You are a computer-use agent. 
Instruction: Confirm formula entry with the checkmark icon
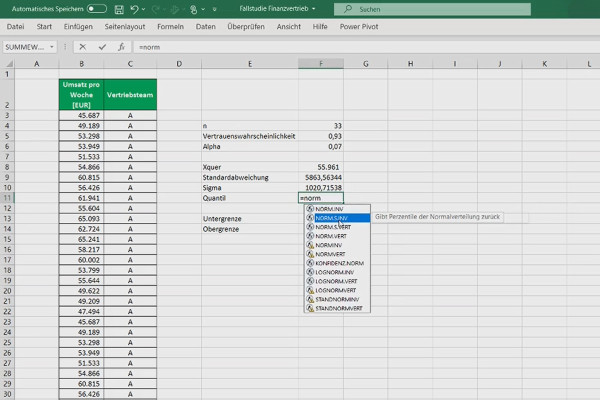[x=102, y=47]
